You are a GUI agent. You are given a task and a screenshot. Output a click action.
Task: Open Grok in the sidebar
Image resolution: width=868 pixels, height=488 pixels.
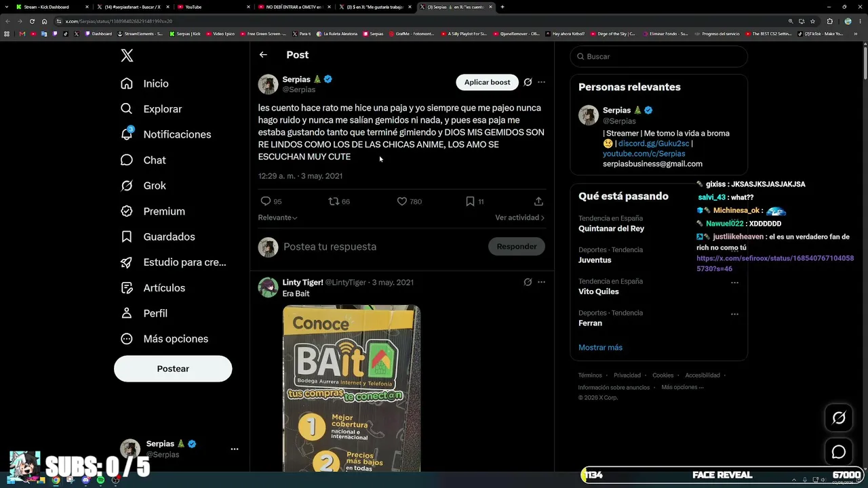coord(143,186)
